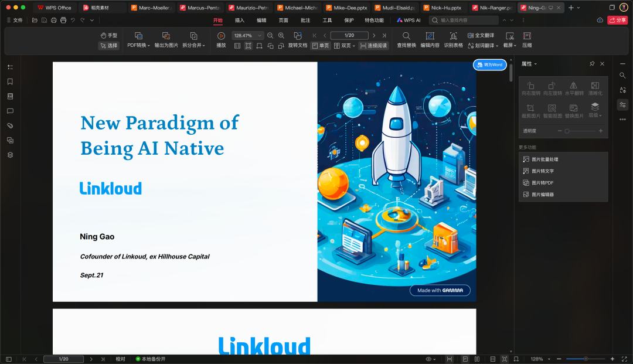Open the quick access toolbar customize chevron
This screenshot has width=633, height=364.
(92, 20)
